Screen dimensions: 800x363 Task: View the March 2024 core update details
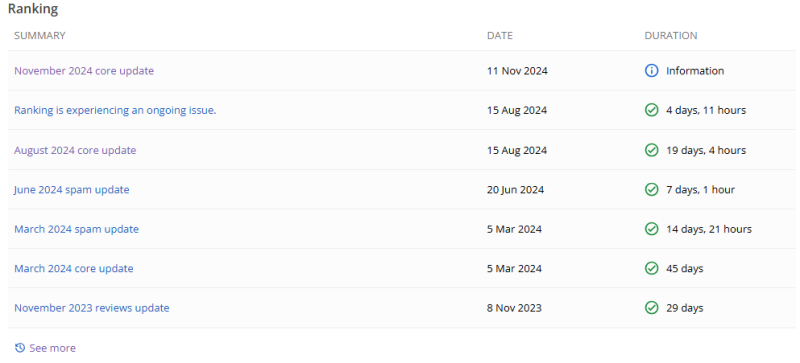(73, 269)
